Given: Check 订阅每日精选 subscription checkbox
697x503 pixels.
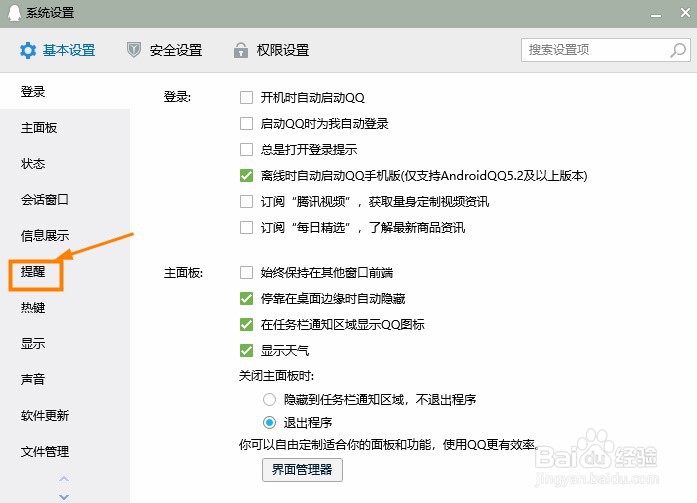Looking at the screenshot, I should pos(246,228).
